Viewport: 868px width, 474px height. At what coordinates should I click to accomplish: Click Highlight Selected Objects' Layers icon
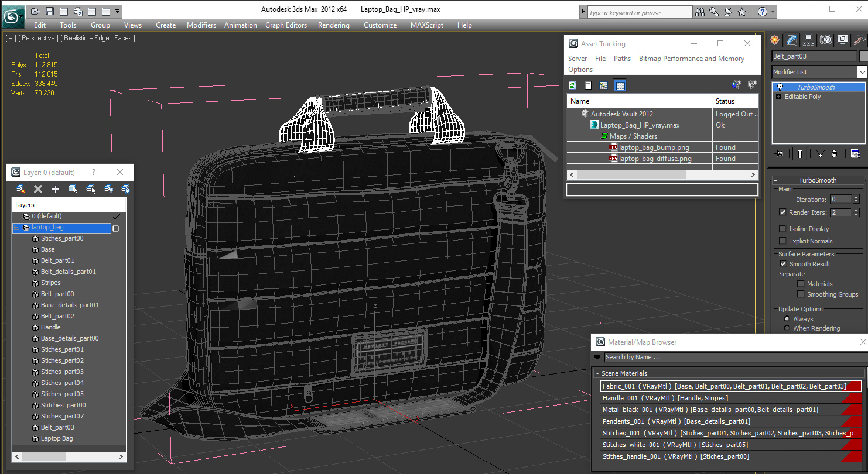pos(91,189)
